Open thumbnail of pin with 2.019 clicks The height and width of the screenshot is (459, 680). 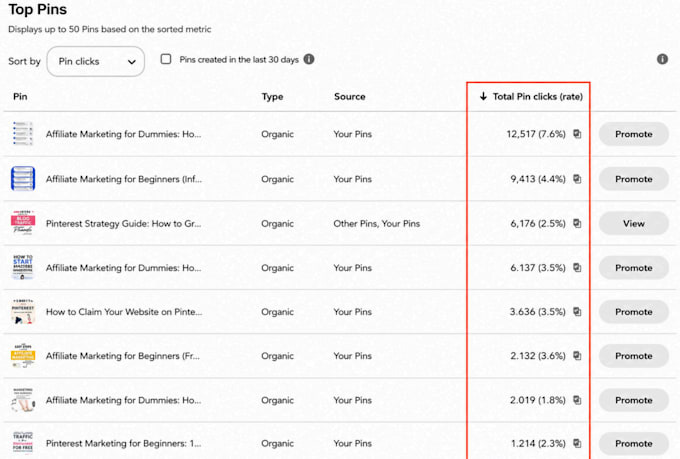click(x=23, y=400)
